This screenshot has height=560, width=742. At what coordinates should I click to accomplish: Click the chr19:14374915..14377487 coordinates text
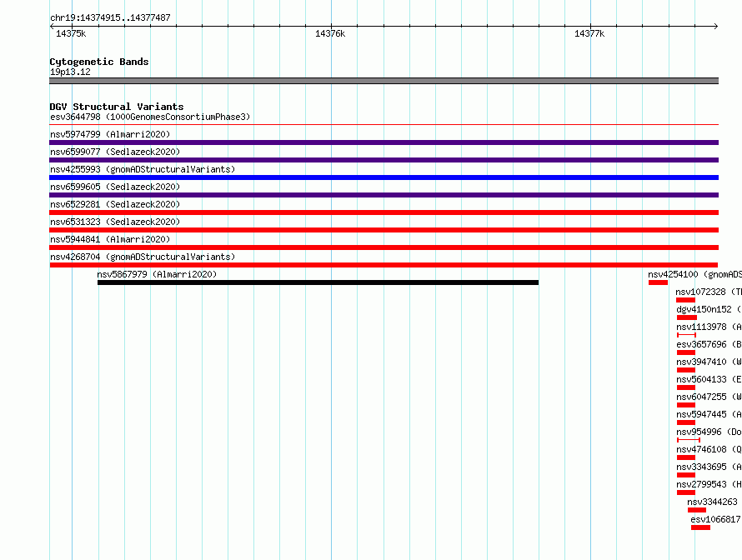pos(110,17)
